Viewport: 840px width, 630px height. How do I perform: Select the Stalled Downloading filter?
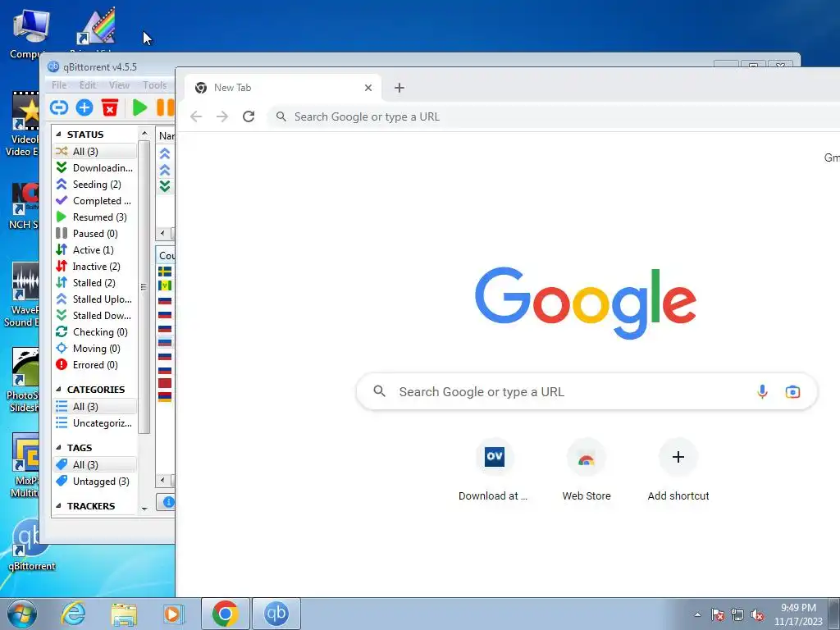95,316
